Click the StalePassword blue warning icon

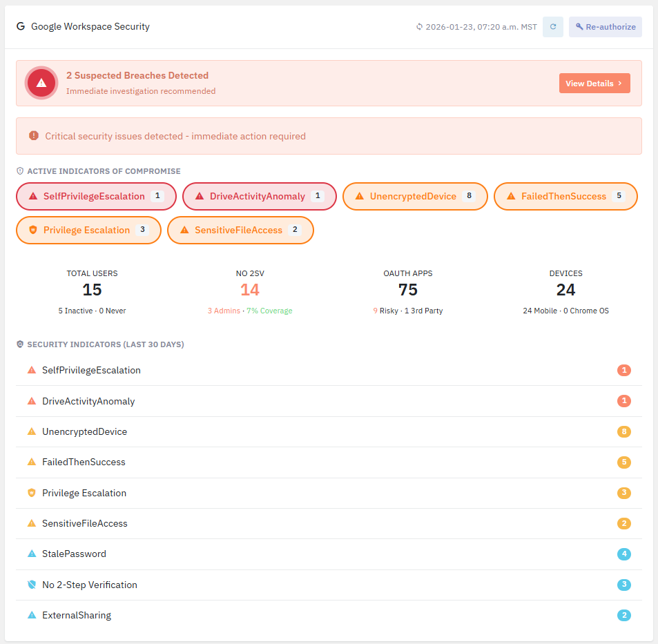(31, 554)
